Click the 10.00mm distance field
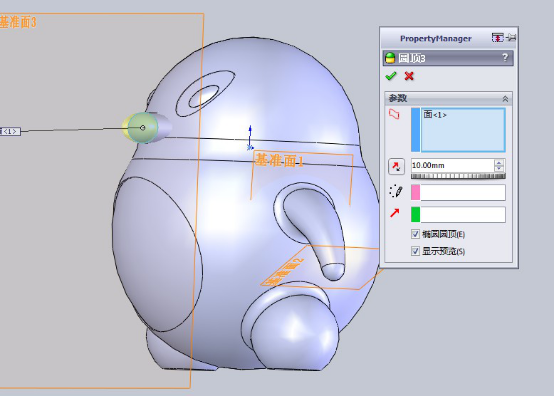The height and width of the screenshot is (396, 554). click(x=453, y=165)
